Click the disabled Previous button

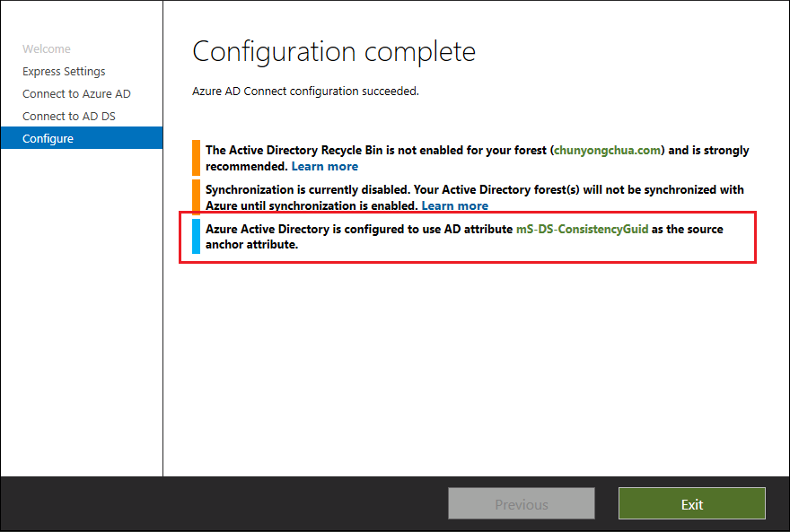(x=521, y=503)
